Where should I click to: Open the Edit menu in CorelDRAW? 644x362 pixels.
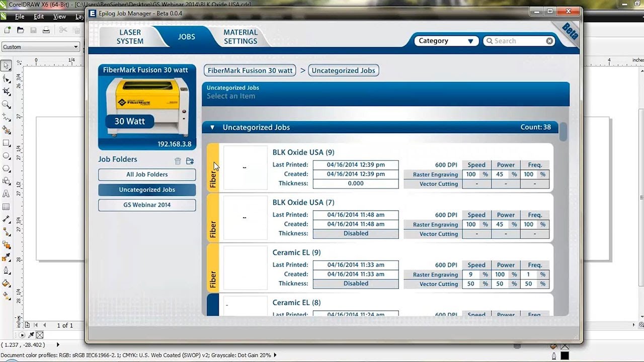coord(39,17)
